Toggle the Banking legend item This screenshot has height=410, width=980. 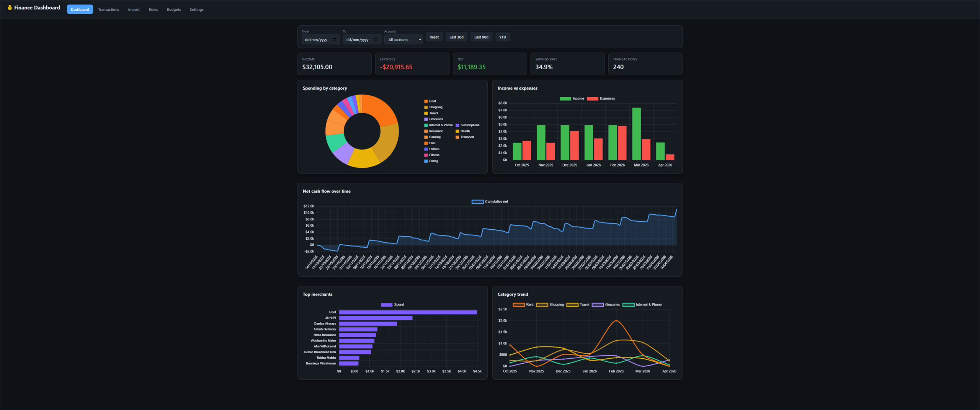point(433,137)
